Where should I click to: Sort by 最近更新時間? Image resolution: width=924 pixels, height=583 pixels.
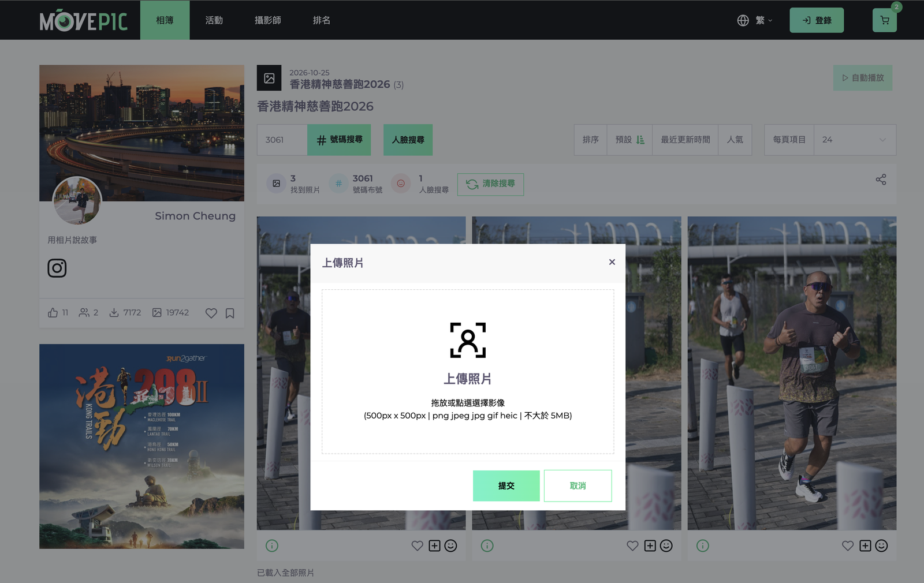[x=685, y=140]
